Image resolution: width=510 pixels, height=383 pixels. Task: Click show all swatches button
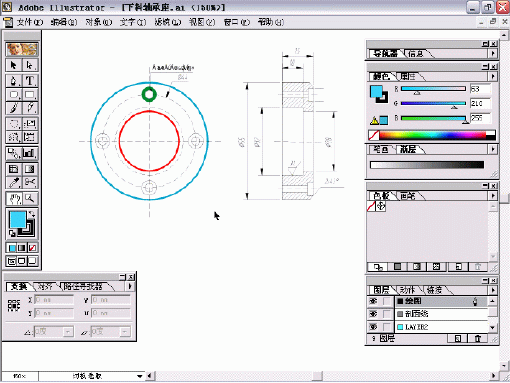pyautogui.click(x=378, y=267)
